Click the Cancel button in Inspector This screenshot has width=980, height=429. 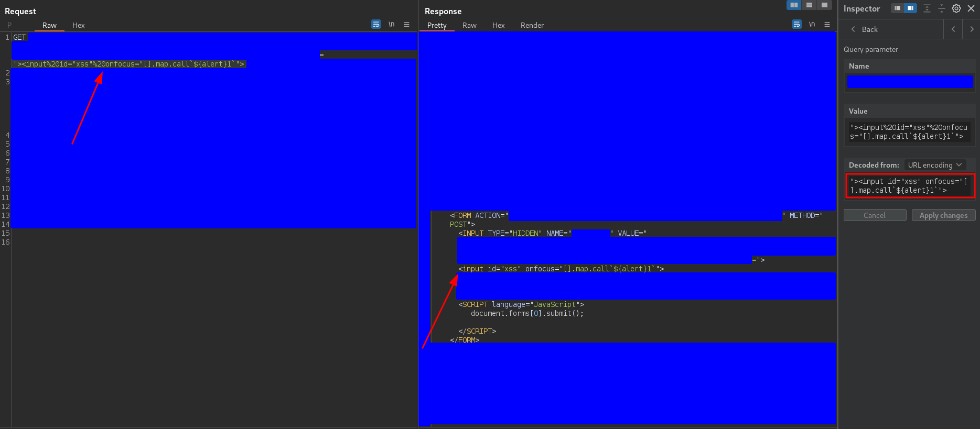[875, 215]
